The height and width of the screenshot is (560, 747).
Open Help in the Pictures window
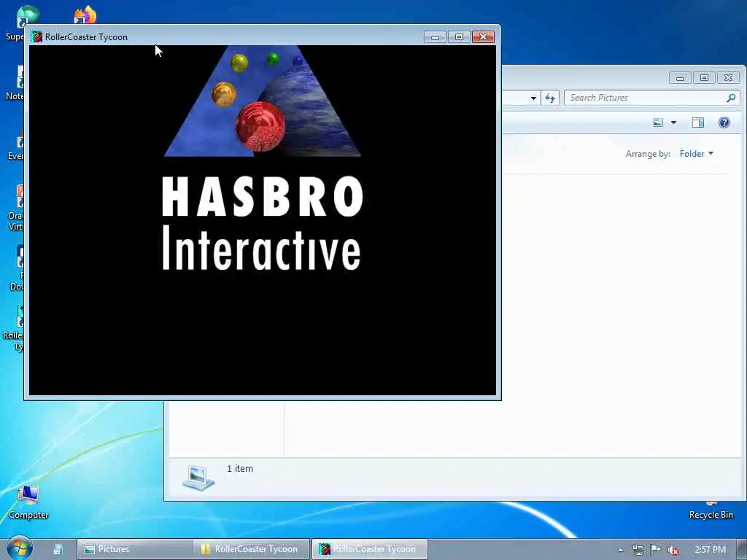click(x=724, y=122)
